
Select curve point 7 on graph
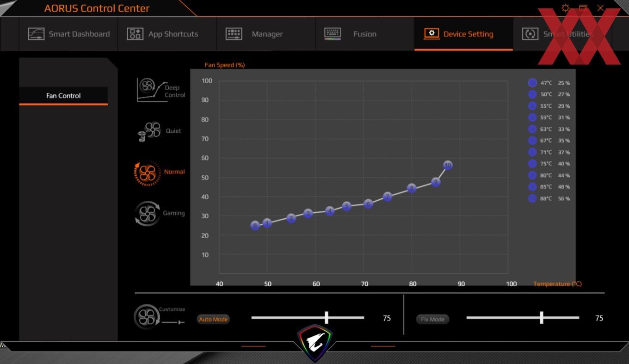[388, 197]
